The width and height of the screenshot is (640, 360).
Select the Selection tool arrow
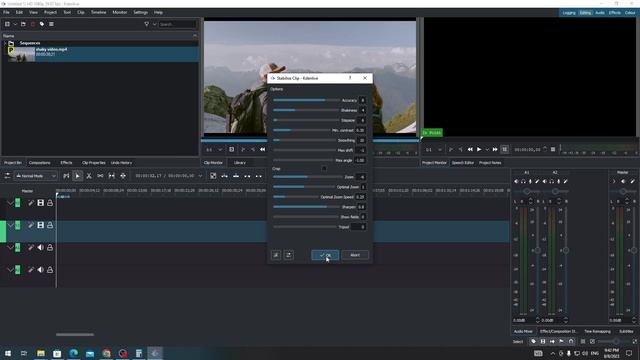[x=78, y=176]
